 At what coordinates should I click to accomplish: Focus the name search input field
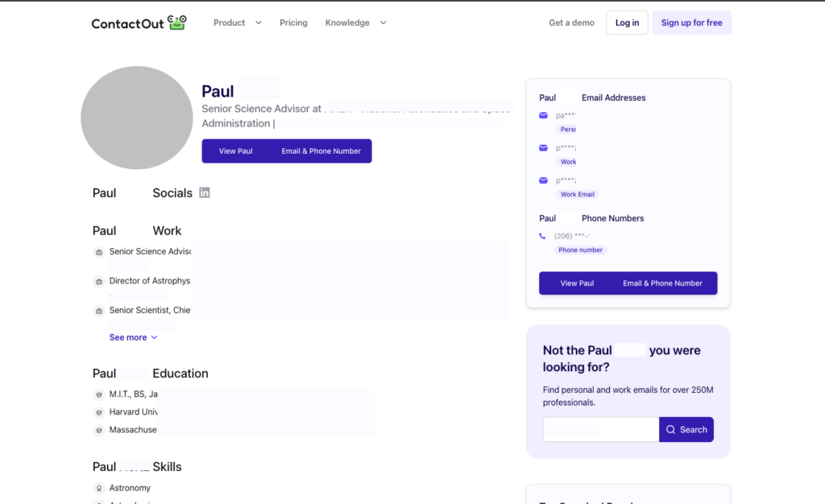(601, 429)
